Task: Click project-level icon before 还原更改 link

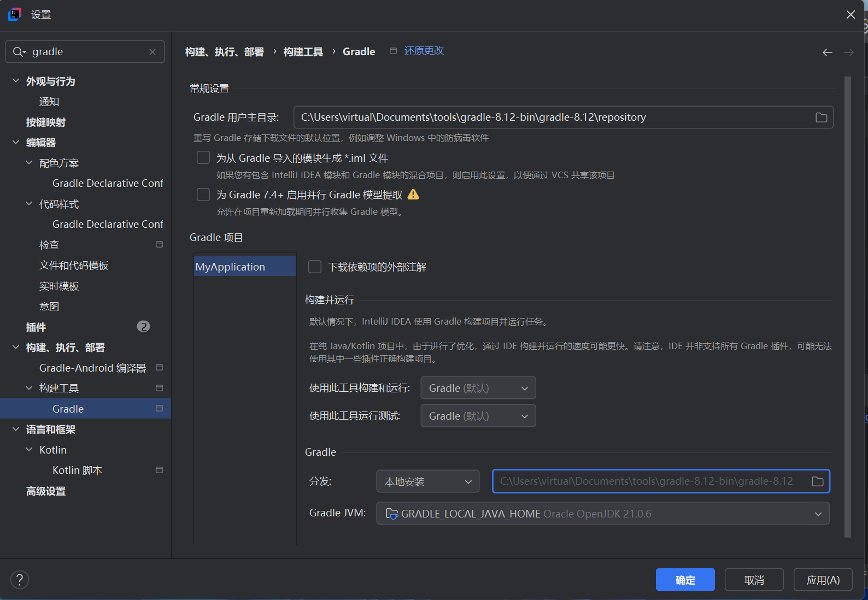Action: tap(393, 51)
